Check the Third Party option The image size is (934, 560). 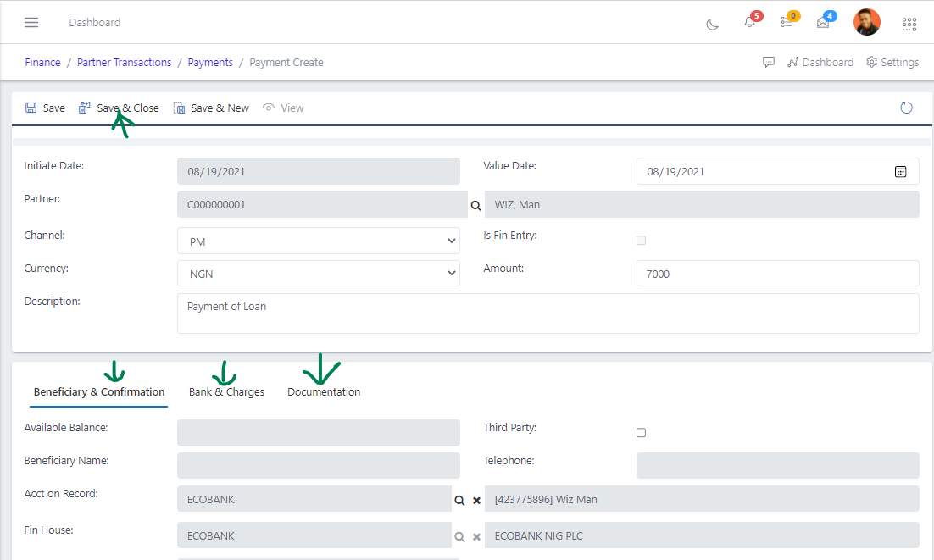[x=641, y=432]
